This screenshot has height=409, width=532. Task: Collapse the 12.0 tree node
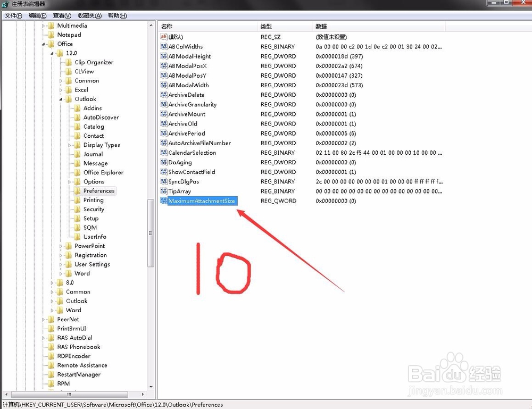coord(52,54)
